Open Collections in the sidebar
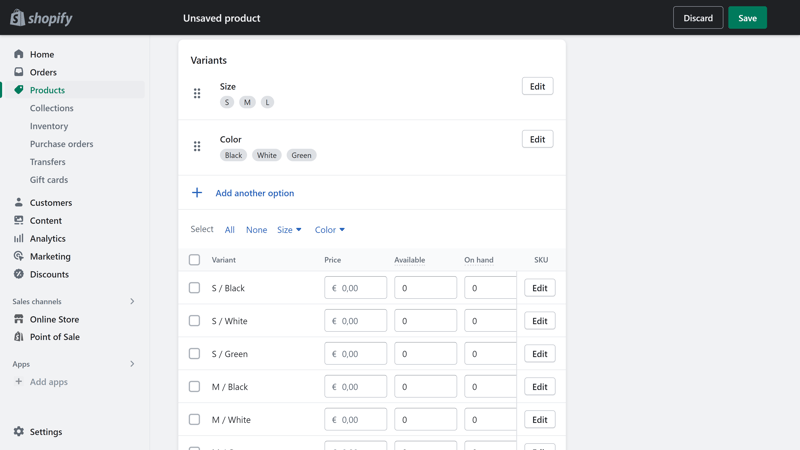800x450 pixels. (x=52, y=108)
